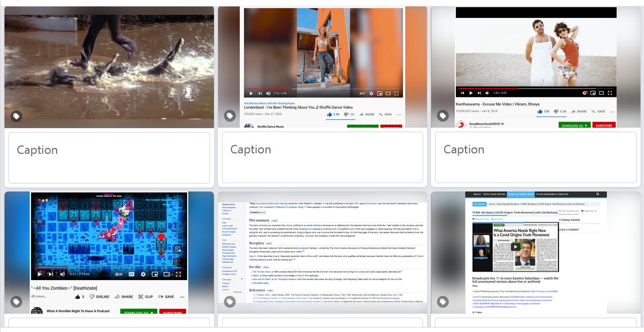Click 'References' heading in Wikipedia screenshot
644x332 pixels.
pyautogui.click(x=257, y=290)
